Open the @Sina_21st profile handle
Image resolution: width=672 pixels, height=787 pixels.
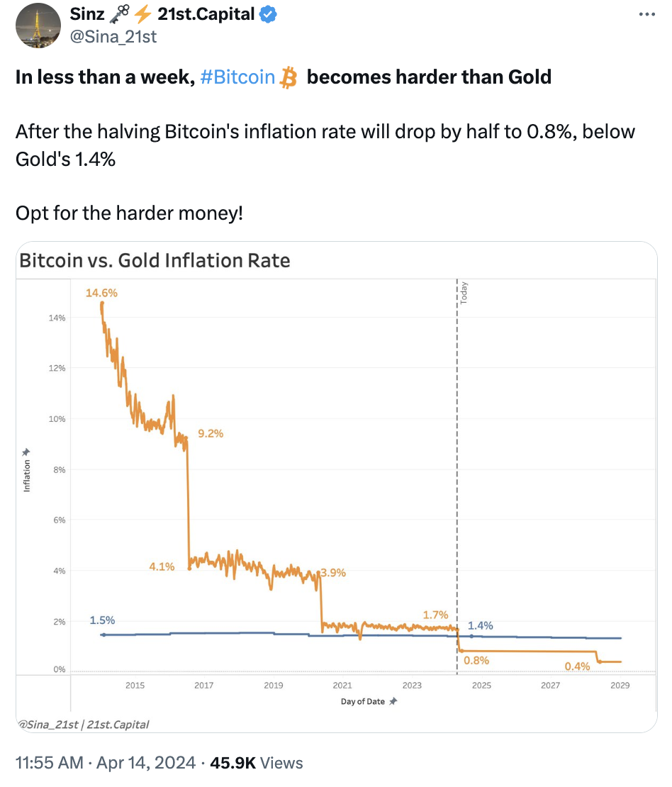tap(113, 37)
